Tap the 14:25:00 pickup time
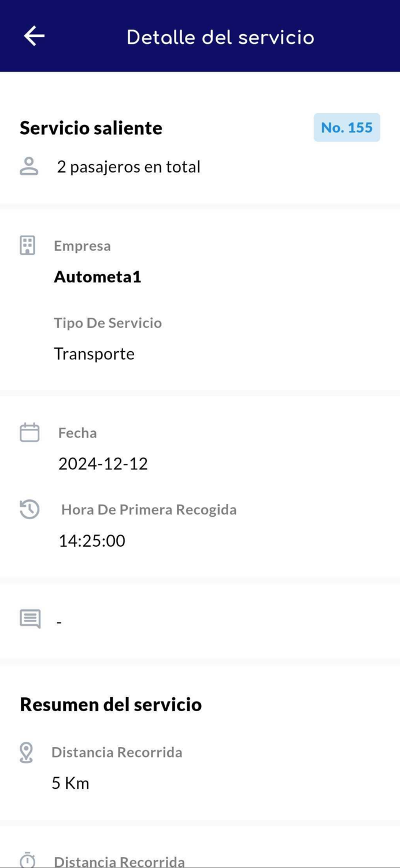Screen dimensions: 400x868 (x=92, y=540)
